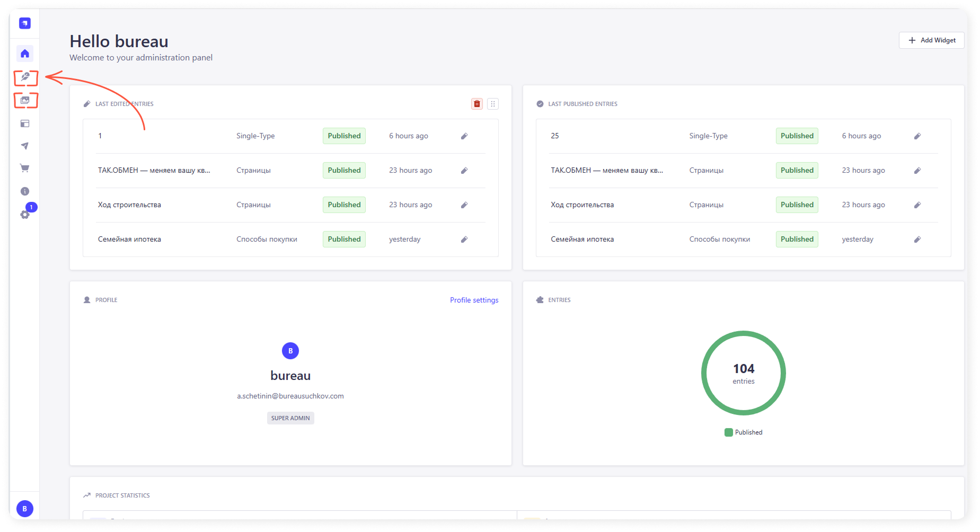Toggle the Published legend in Entries chart
Image resolution: width=980 pixels, height=532 pixels.
pos(743,432)
